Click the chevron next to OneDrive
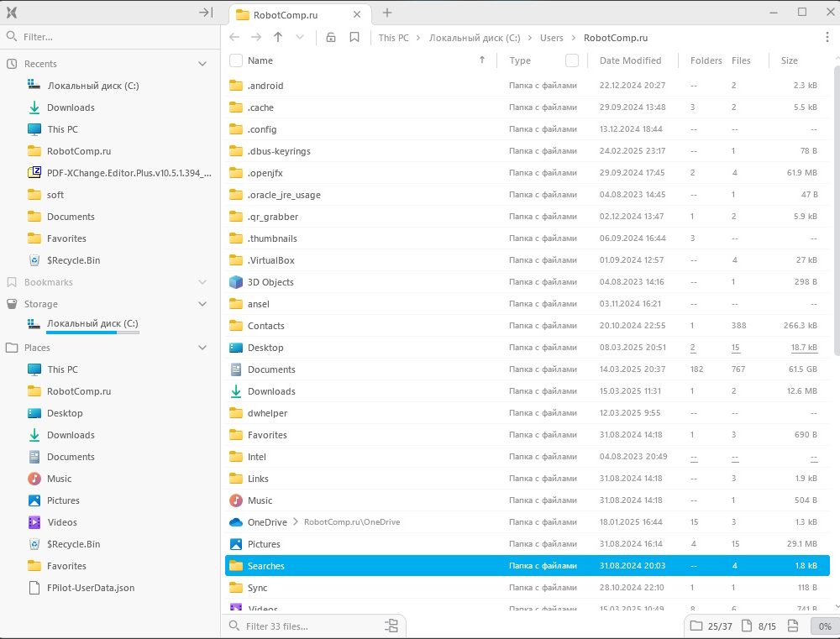 [x=295, y=521]
